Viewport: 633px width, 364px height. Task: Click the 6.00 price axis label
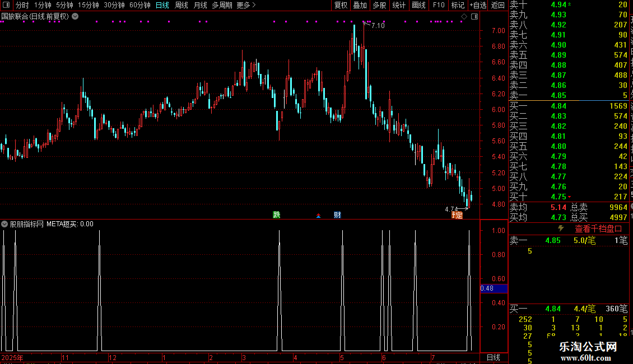point(498,109)
